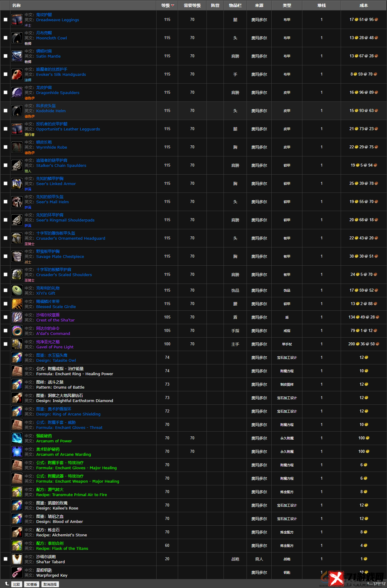Check the Sha'tar Tabard checkbox
Screen dimensions: 387x588
5,559
